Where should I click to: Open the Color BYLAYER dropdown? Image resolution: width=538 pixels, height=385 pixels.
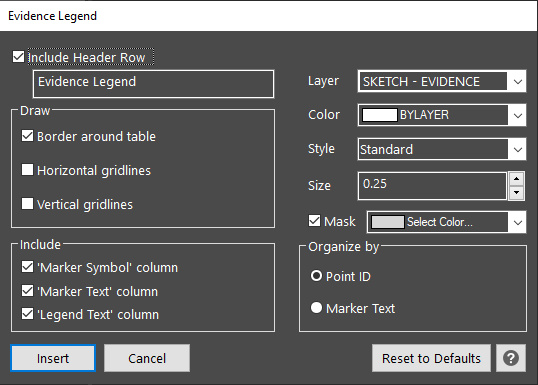point(442,115)
